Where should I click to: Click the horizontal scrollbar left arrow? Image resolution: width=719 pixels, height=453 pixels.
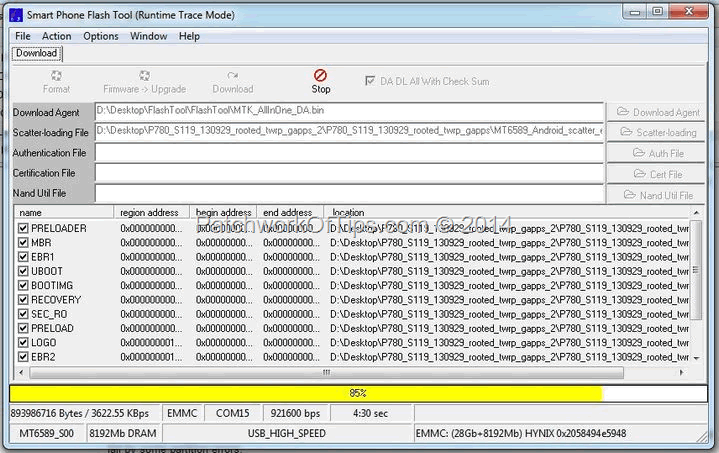pos(21,372)
